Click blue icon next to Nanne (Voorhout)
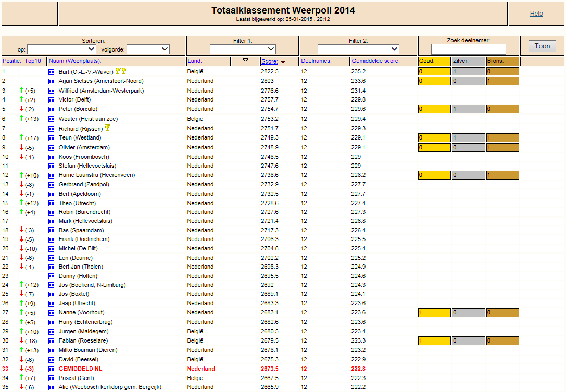Image resolution: width=566 pixels, height=392 pixels. (x=51, y=313)
